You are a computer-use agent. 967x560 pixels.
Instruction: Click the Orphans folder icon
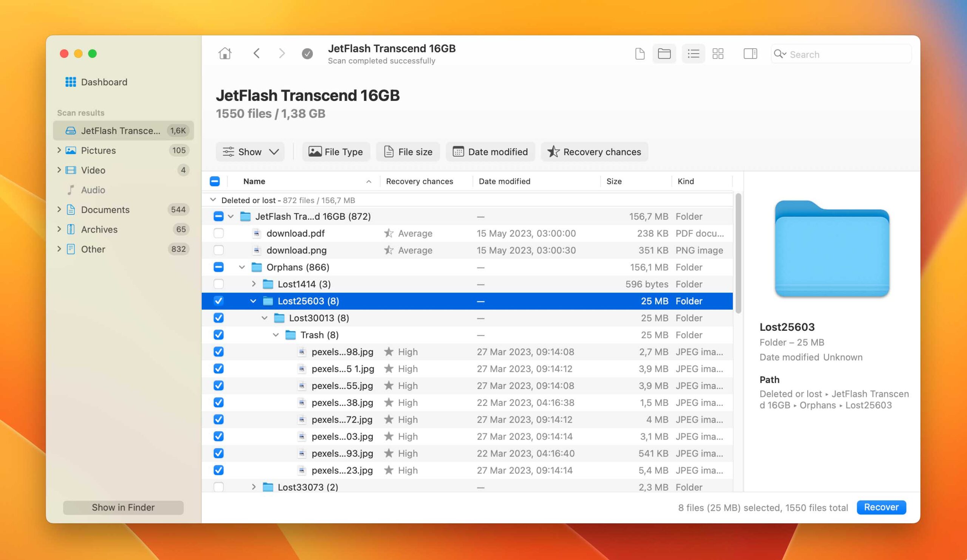pos(256,267)
